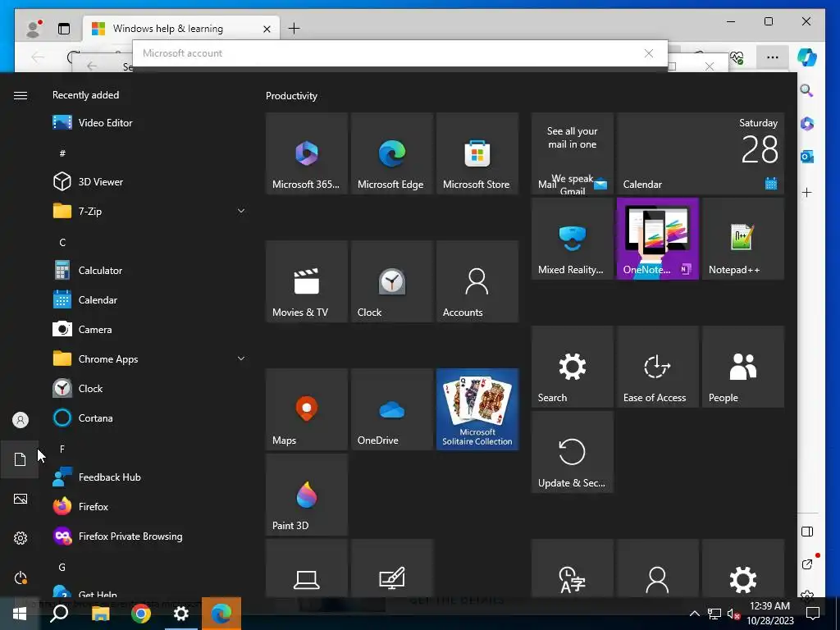Expand the 7-Zip folder
Viewport: 840px width, 630px height.
point(149,211)
